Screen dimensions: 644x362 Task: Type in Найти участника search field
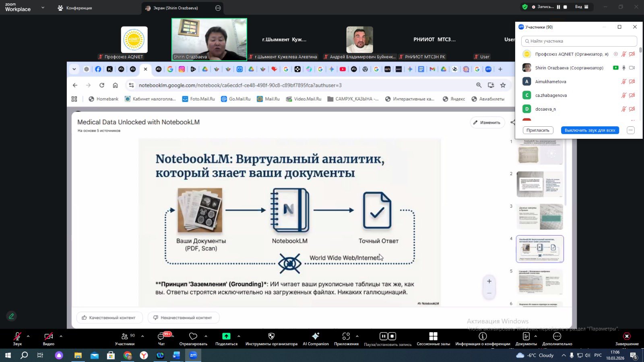[580, 41]
